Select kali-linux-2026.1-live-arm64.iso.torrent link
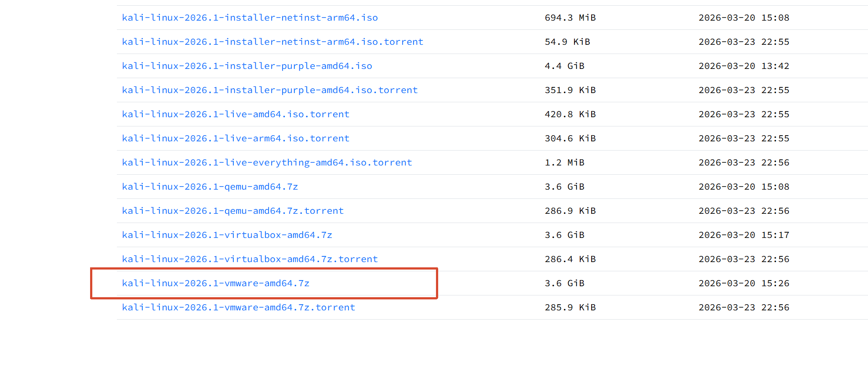Image resolution: width=868 pixels, height=367 pixels. click(236, 138)
